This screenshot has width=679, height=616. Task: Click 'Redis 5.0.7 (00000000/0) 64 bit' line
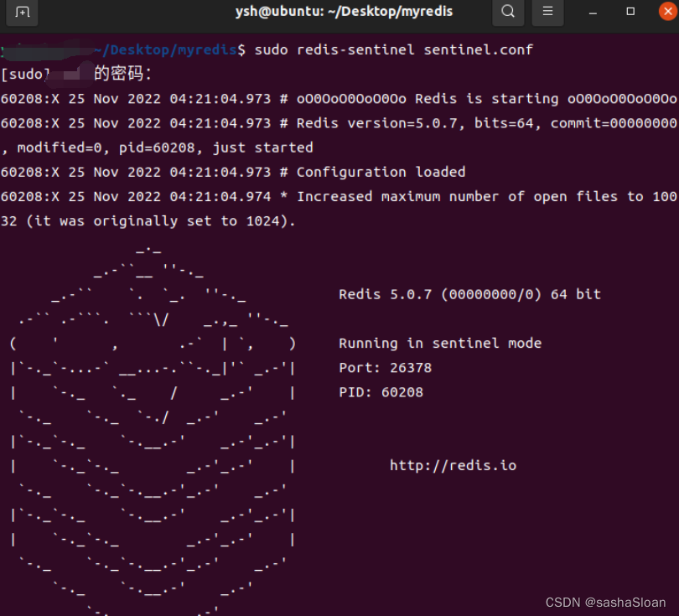[x=469, y=294]
